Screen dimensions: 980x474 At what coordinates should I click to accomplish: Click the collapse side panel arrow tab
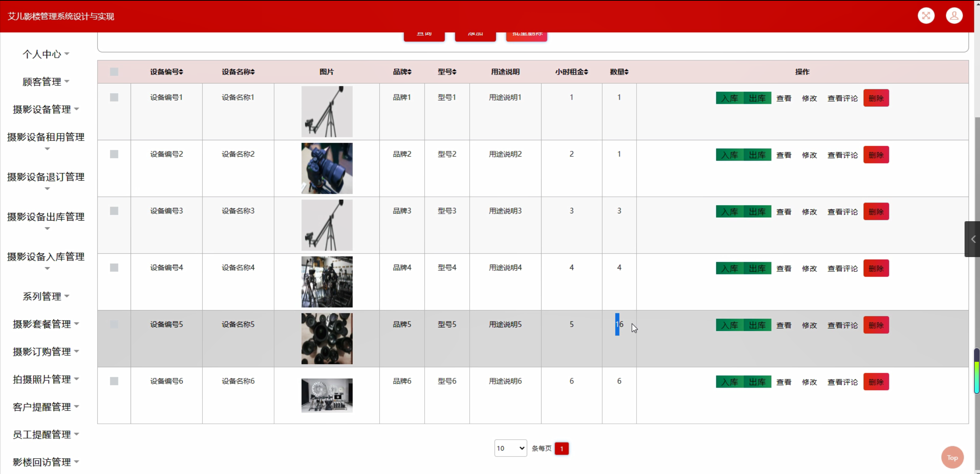click(x=973, y=239)
